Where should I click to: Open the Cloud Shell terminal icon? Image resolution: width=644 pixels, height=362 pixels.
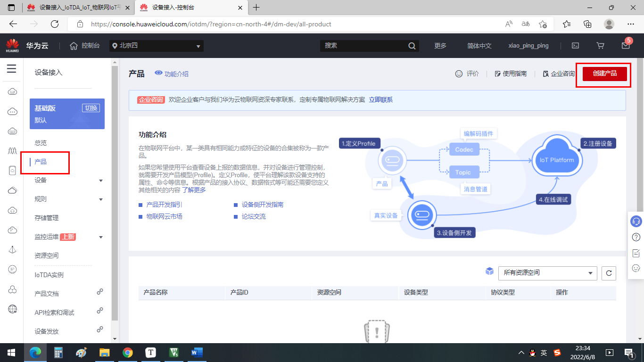pos(575,46)
